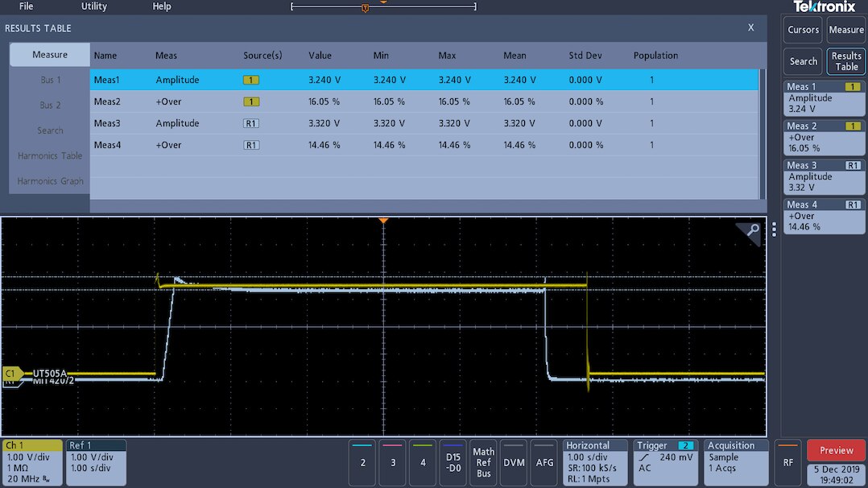Open the Meas 4 +Over badge
This screenshot has width=868, height=488.
pos(823,216)
